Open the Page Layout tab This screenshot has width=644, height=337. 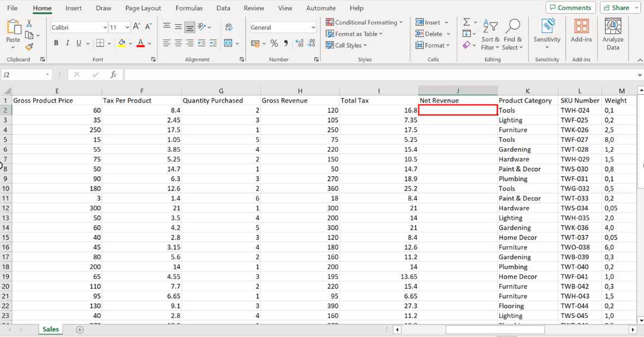click(143, 8)
